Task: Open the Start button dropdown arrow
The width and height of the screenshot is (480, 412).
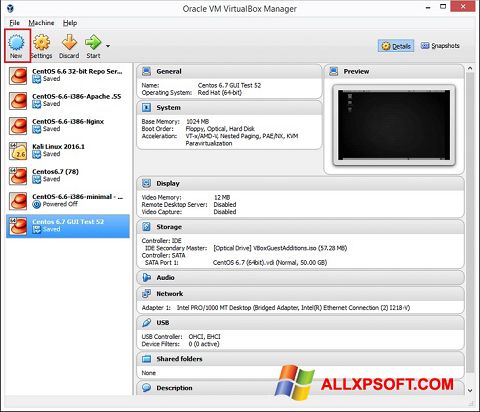Action: coord(108,46)
